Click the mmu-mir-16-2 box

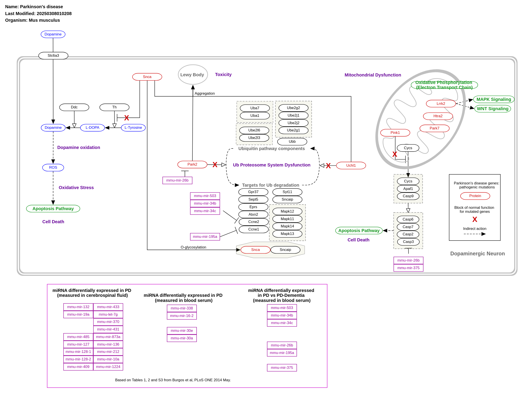pos(182,316)
